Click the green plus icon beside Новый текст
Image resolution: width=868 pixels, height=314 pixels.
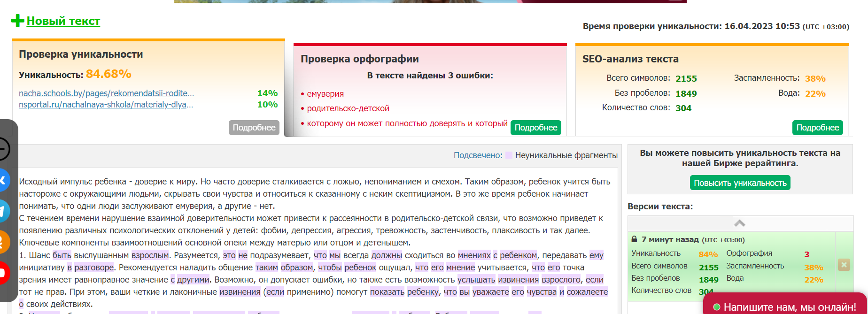(x=17, y=21)
